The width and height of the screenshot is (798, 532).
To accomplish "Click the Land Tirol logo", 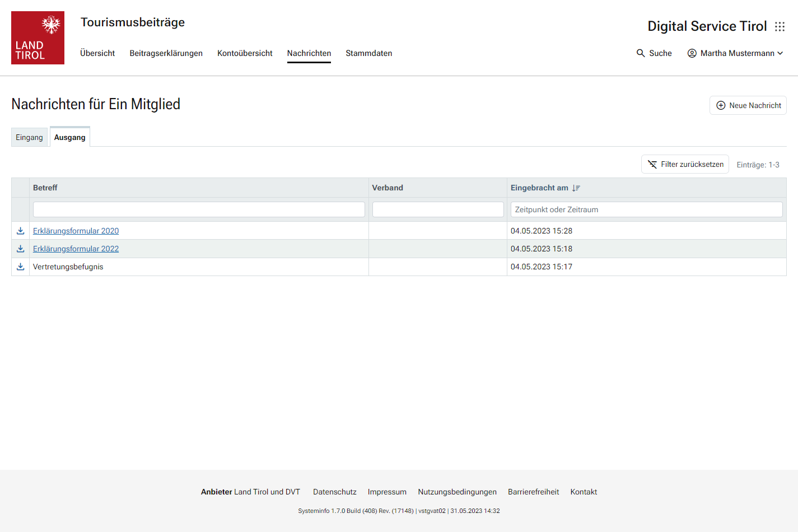I will 38,38.
